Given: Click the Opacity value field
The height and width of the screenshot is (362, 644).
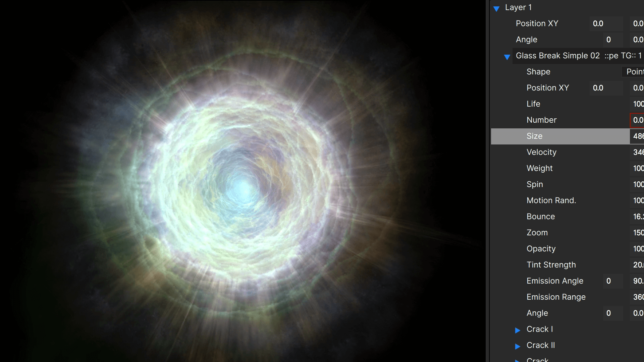Looking at the screenshot, I should (x=637, y=249).
